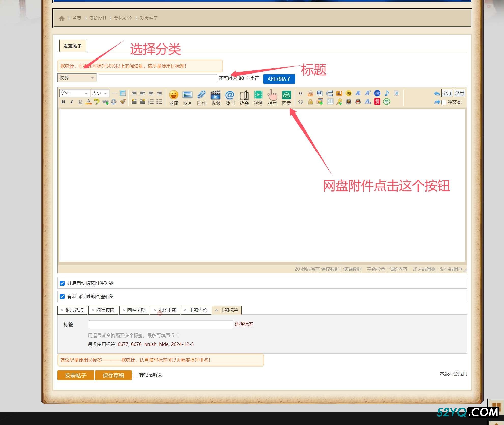Open the 收费 category dropdown

click(x=77, y=78)
